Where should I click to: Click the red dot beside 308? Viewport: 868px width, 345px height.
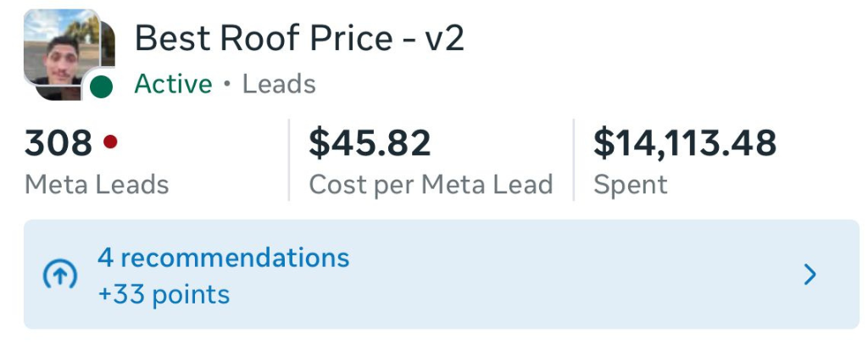click(110, 142)
